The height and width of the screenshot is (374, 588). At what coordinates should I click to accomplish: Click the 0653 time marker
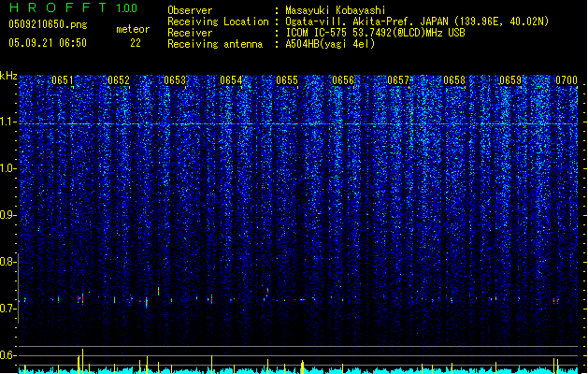(x=175, y=80)
